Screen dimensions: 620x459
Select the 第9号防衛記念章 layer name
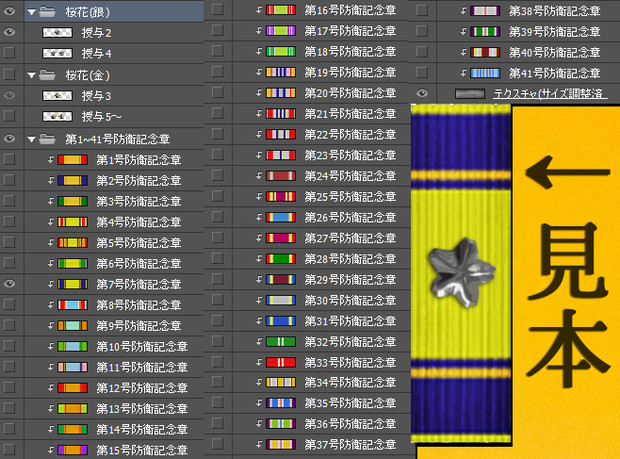tap(139, 325)
